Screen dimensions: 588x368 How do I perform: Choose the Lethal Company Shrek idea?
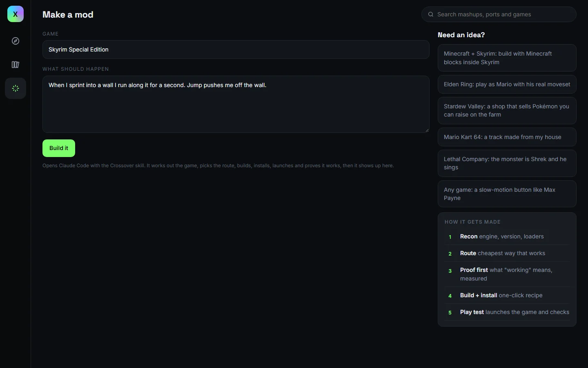tap(507, 163)
